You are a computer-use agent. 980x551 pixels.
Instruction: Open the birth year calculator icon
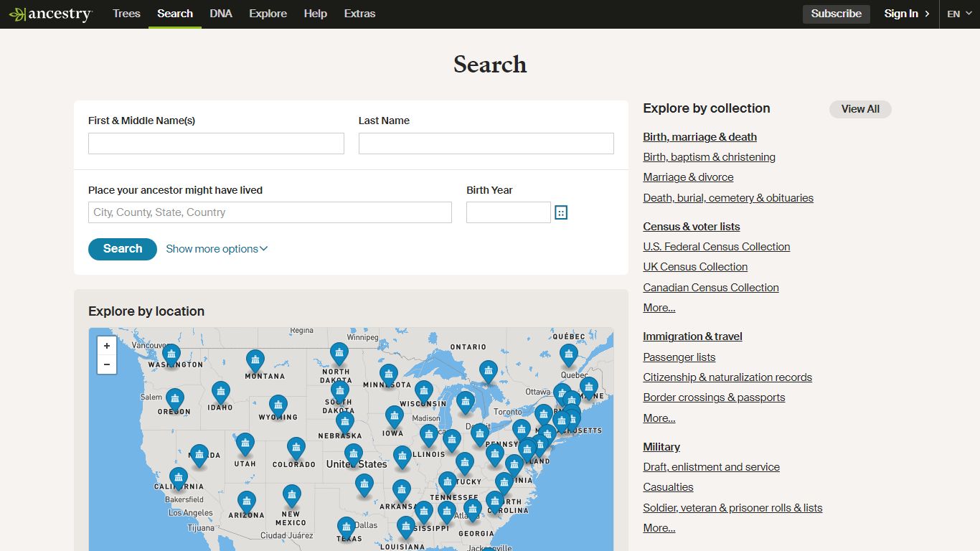(561, 212)
